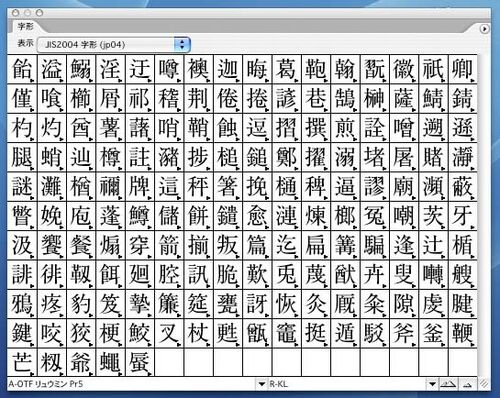
Task: Select the 釜 glyph cell
Action: point(433,333)
